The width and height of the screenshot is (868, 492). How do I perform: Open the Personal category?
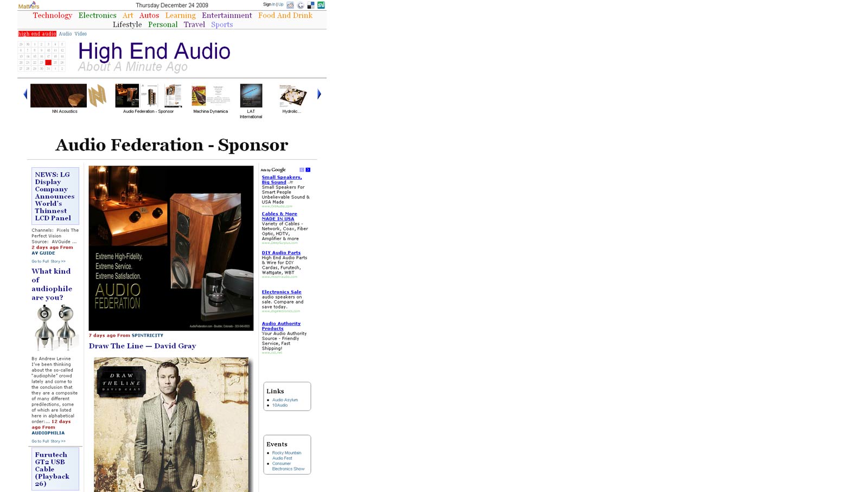click(163, 24)
